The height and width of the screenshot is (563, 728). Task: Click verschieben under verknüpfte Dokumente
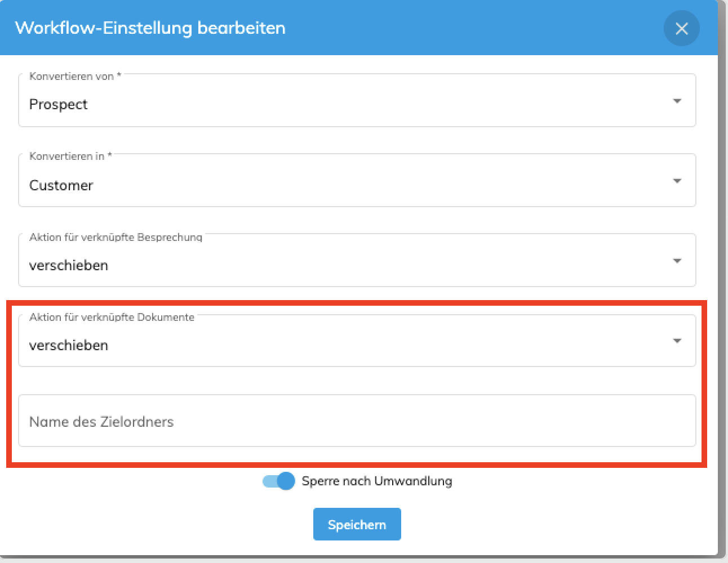pyautogui.click(x=69, y=345)
